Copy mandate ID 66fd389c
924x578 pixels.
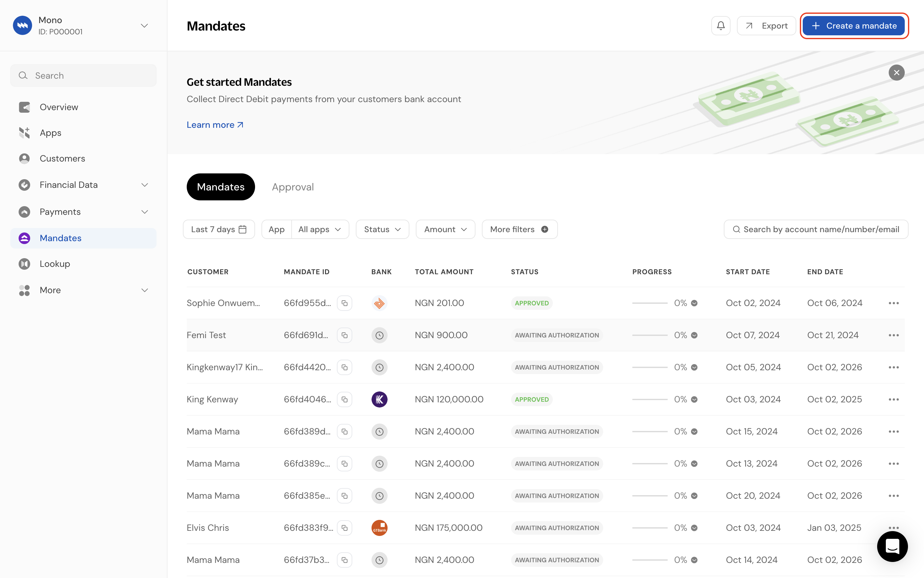tap(344, 464)
